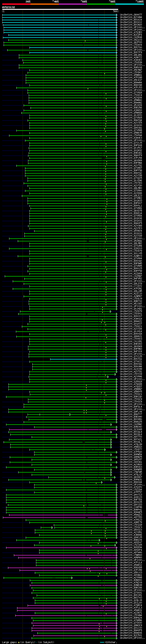
Task: Select the UniRef100_C4J1B1 label
Action: 131,342
